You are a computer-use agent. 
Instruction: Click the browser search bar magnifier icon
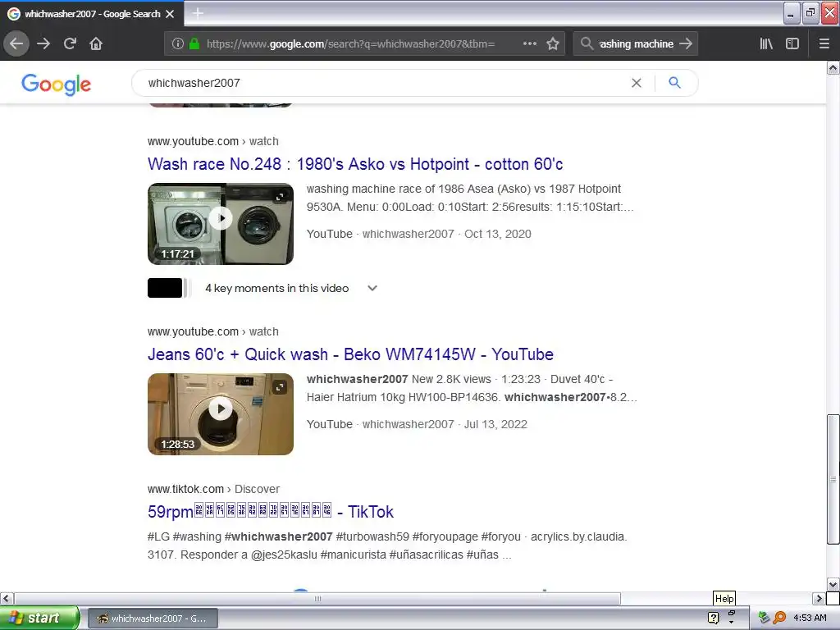(587, 43)
